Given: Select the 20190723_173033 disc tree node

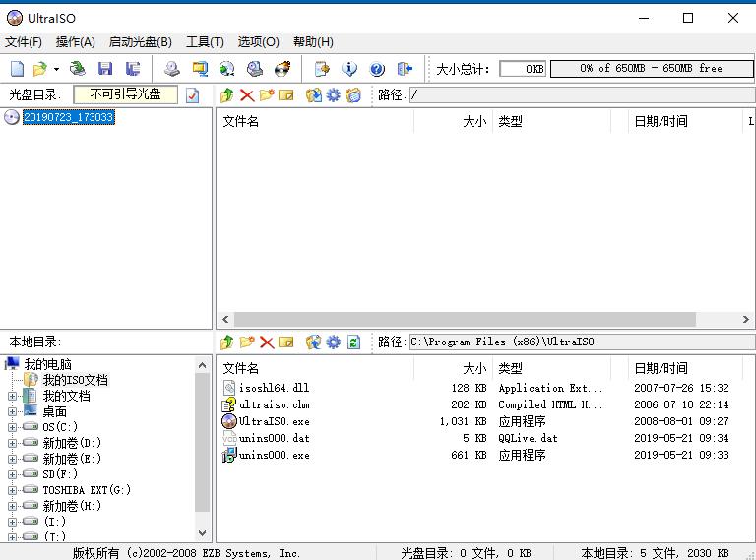Looking at the screenshot, I should (x=69, y=117).
